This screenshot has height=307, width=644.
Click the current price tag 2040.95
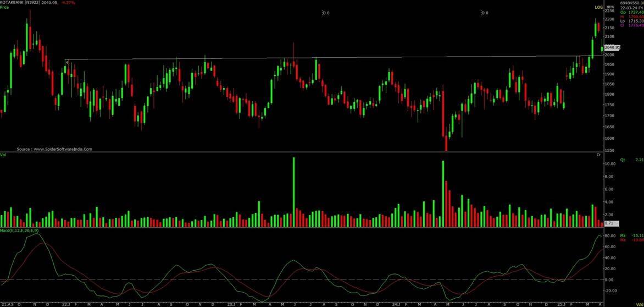[610, 48]
